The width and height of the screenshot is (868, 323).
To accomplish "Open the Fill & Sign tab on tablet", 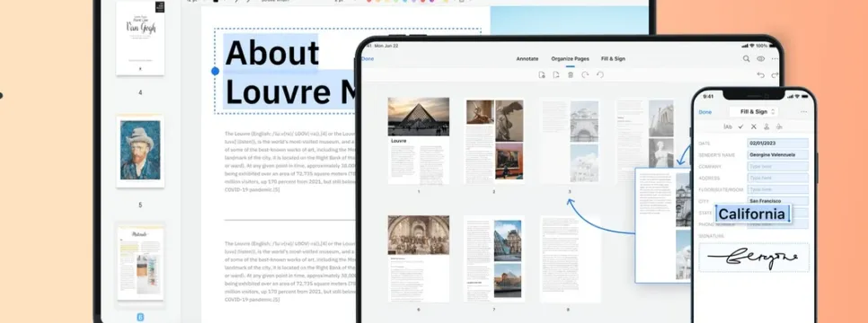I will tap(613, 58).
